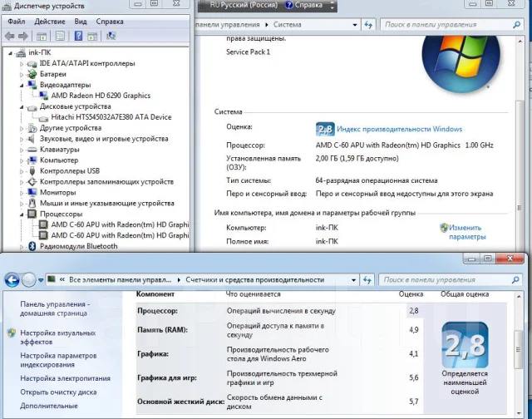Click refresh button in System window address bar
Image resolution: width=532 pixels, height=419 pixels.
[x=368, y=25]
